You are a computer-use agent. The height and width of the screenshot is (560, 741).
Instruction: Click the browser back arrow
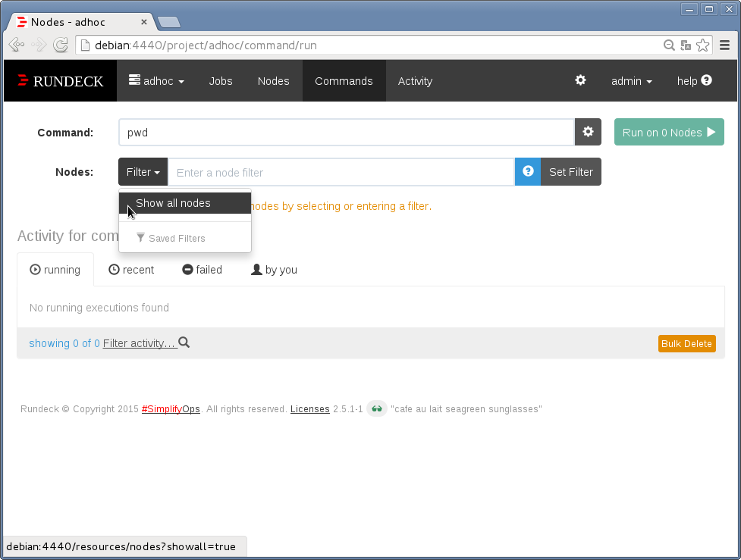coord(17,45)
